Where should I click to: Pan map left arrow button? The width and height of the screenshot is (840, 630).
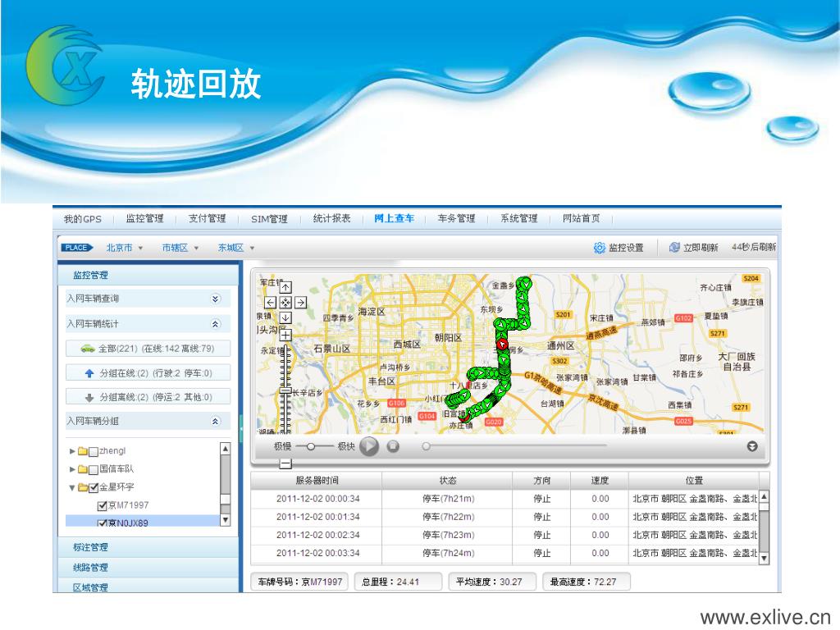click(x=271, y=303)
